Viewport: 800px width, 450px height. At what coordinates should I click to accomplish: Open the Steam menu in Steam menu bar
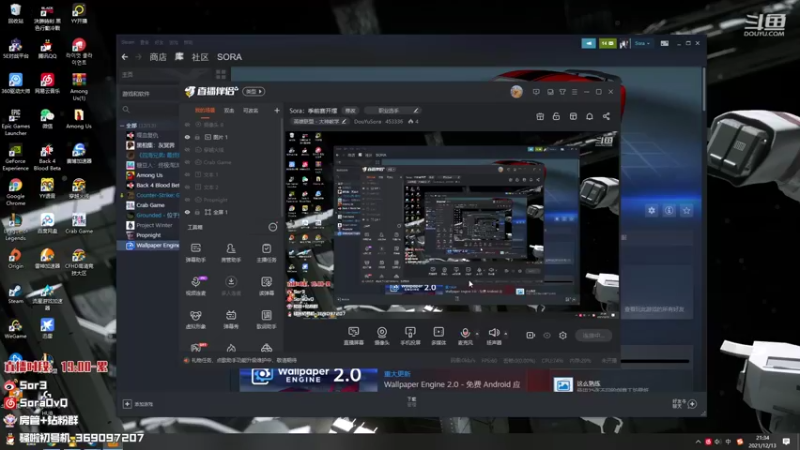128,42
